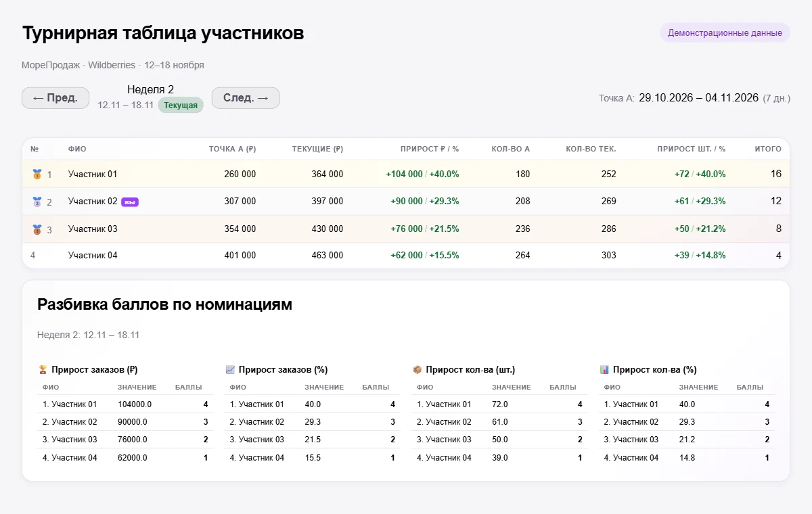Click the chart icon beside Прирост заказов (%)
The width and height of the screenshot is (812, 514).
230,370
